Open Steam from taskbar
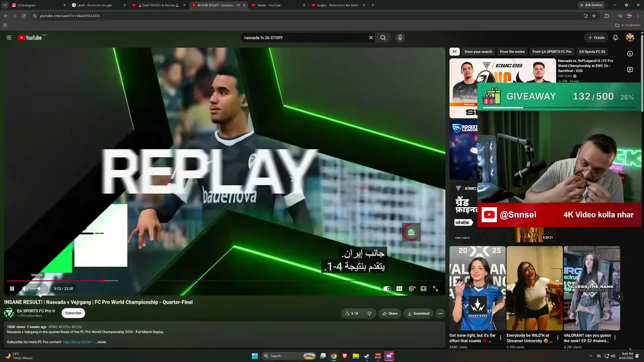 pos(367,356)
